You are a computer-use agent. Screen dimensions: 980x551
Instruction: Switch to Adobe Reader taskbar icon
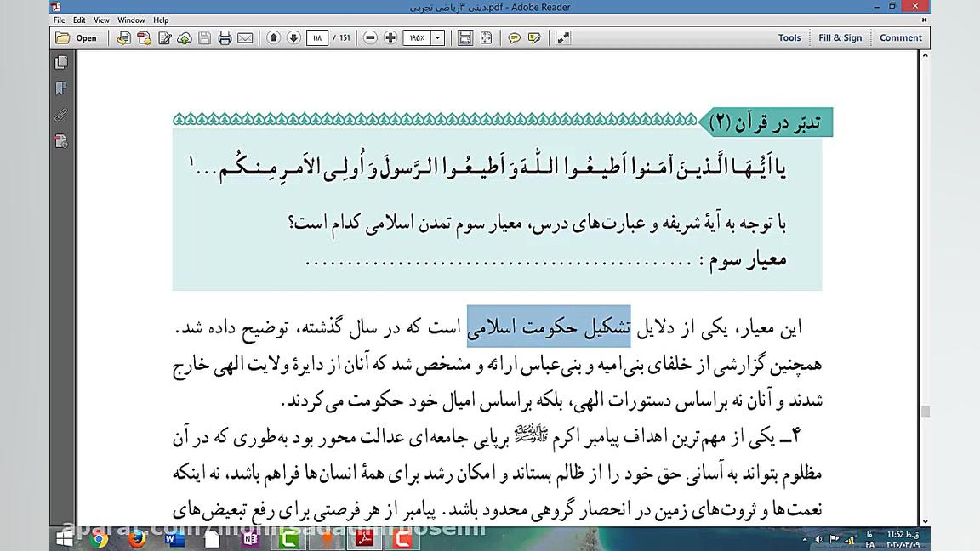point(364,538)
